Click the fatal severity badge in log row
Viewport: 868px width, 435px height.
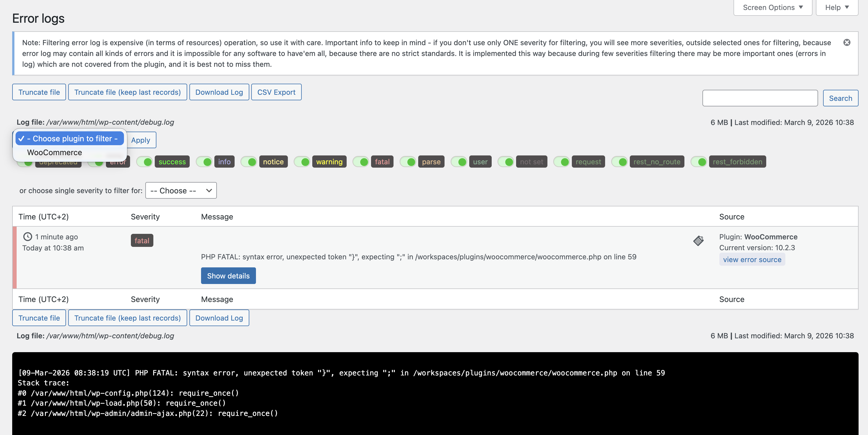point(142,240)
